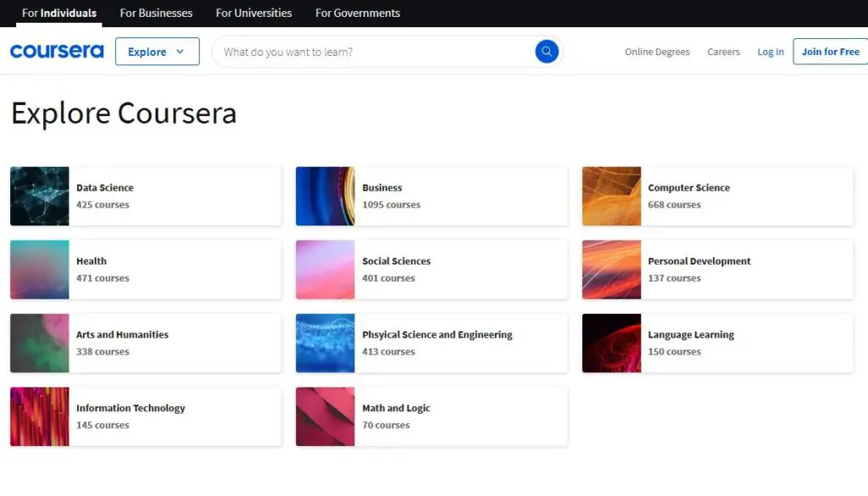This screenshot has height=496, width=868.
Task: Open the Math and Logic category title
Action: coord(396,408)
